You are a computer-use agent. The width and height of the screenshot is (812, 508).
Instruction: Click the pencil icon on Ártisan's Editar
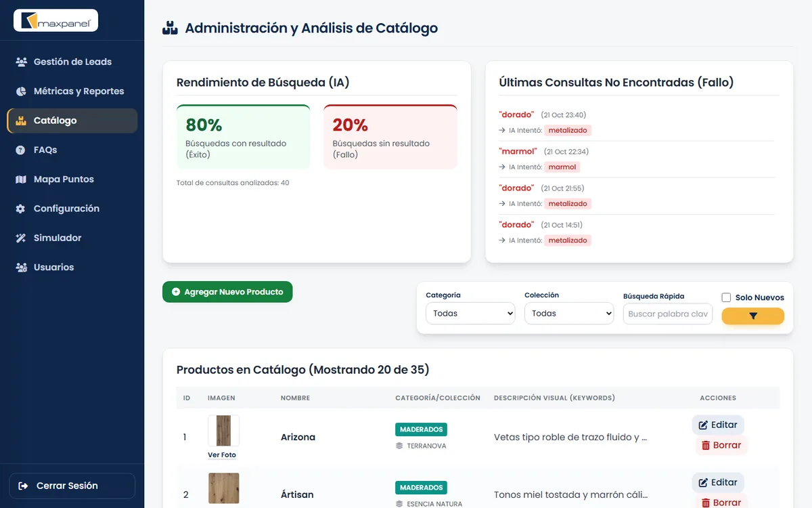click(x=703, y=483)
